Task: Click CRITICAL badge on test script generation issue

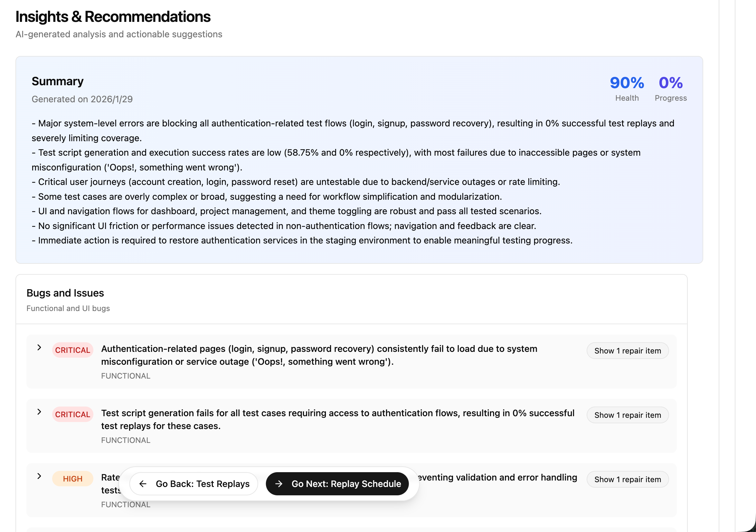Action: (x=72, y=415)
